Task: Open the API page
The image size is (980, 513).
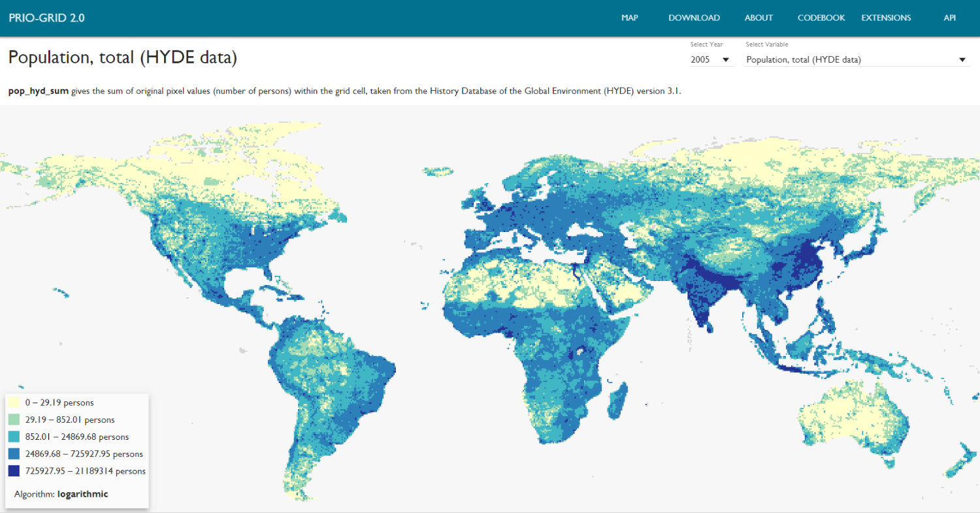Action: pyautogui.click(x=949, y=18)
